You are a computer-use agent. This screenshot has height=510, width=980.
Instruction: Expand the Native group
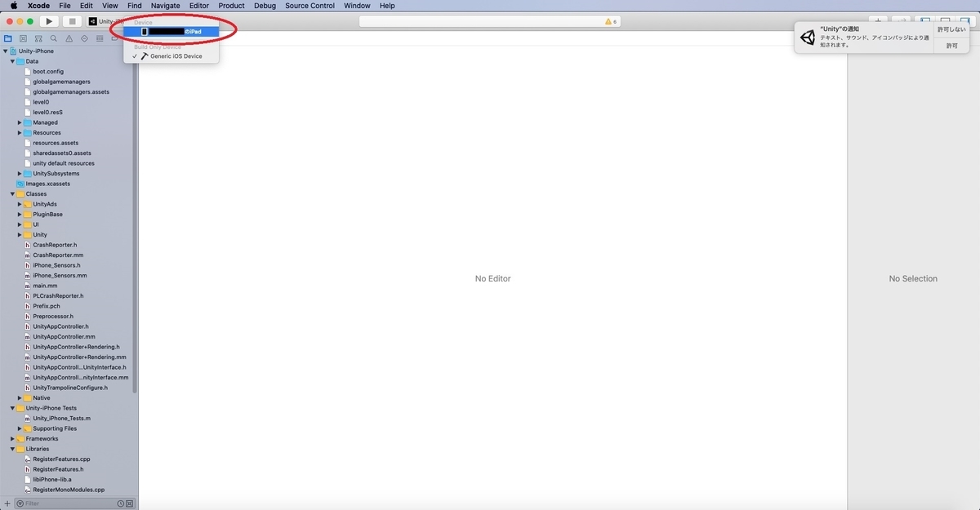pyautogui.click(x=20, y=398)
